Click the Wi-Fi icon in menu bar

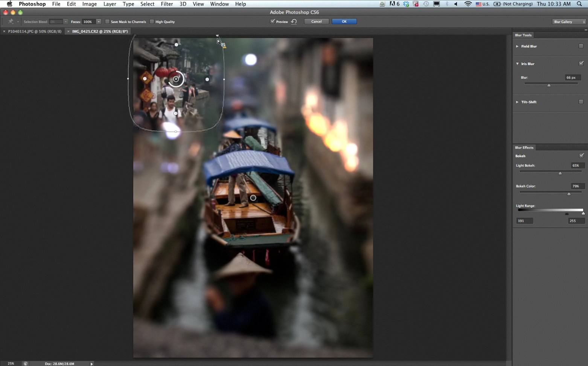468,4
